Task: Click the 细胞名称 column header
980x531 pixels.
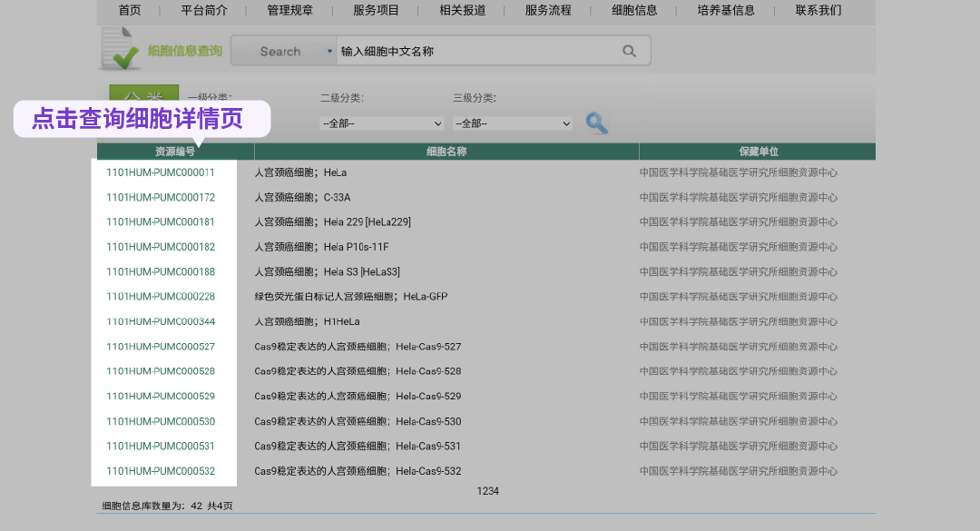Action: pos(446,152)
